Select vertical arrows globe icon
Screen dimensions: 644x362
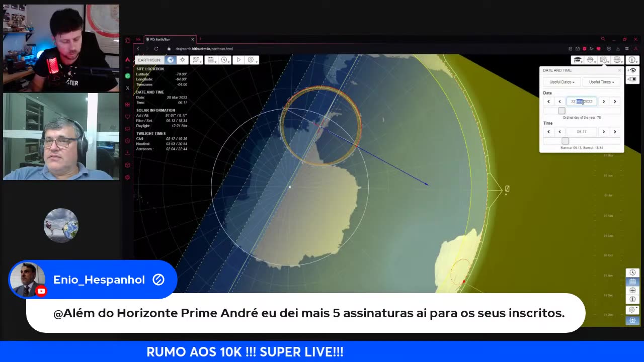[x=632, y=300]
